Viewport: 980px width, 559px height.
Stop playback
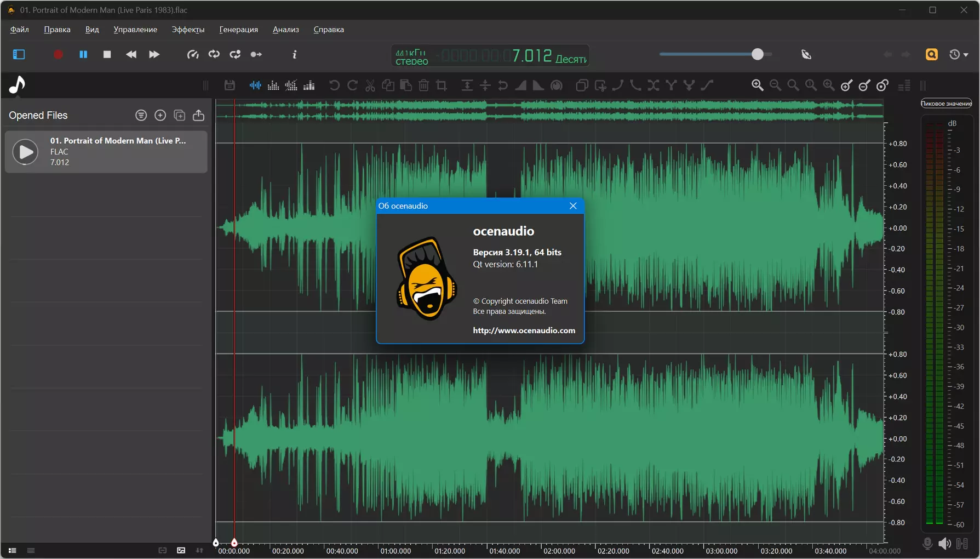[107, 54]
